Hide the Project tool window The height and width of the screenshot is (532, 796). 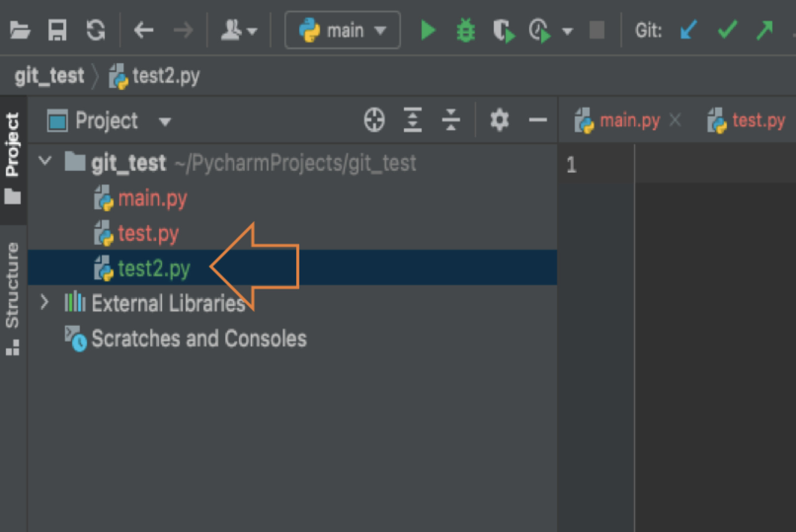pos(538,119)
